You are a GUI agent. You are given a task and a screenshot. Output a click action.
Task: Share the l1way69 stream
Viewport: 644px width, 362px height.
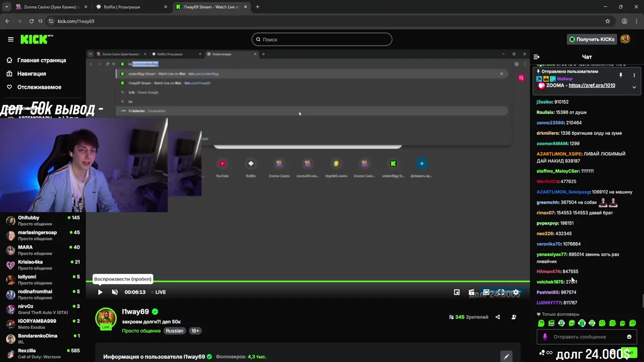[x=498, y=317]
